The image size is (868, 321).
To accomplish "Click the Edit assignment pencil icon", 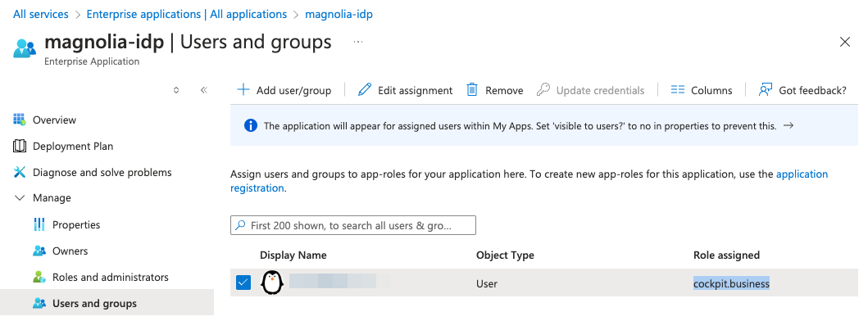I will [x=364, y=89].
